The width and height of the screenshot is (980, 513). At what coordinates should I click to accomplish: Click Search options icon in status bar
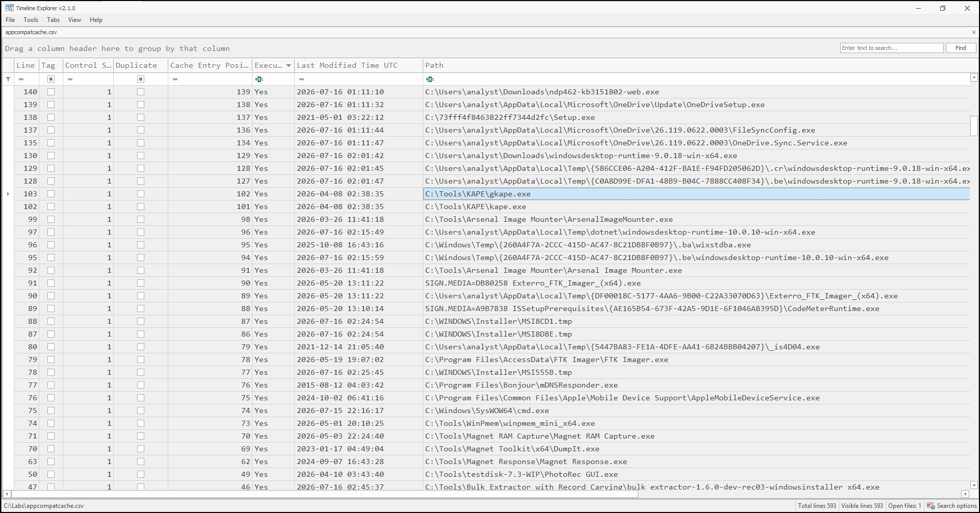point(931,506)
